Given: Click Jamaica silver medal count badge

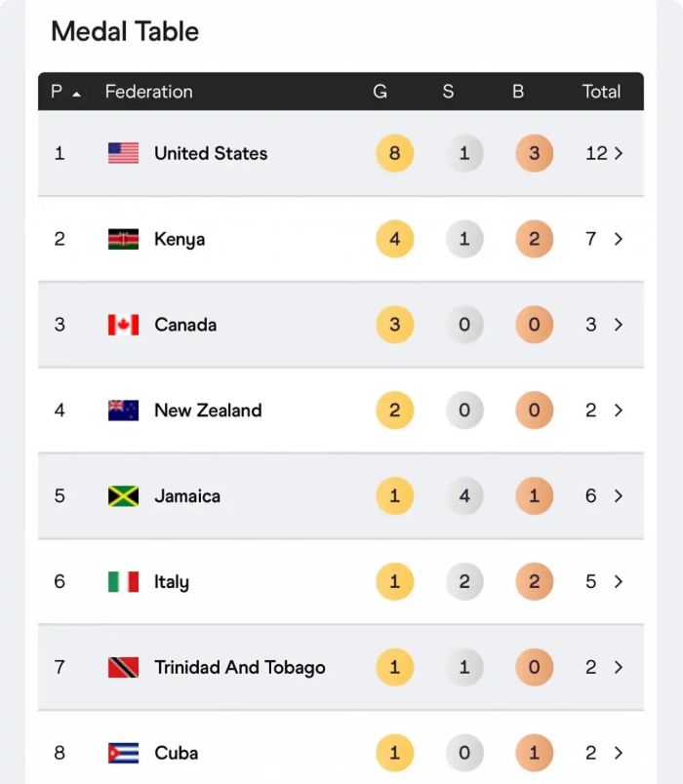Looking at the screenshot, I should (x=464, y=496).
